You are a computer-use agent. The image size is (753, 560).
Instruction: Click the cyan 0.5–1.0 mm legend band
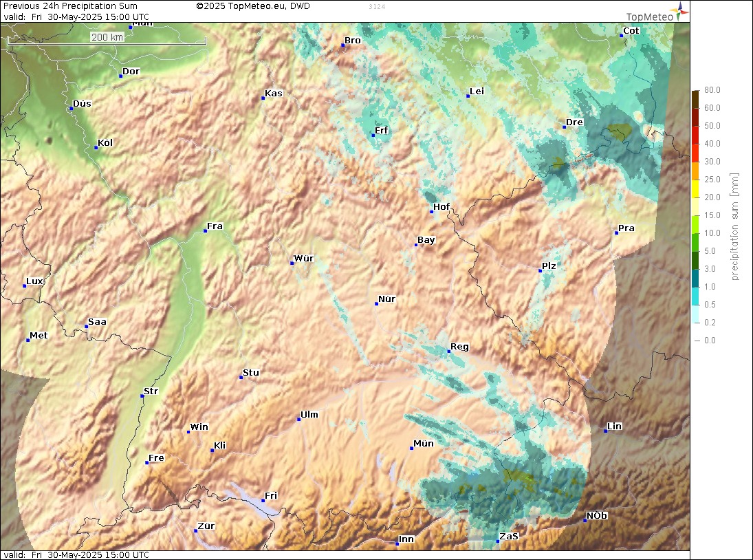point(695,296)
